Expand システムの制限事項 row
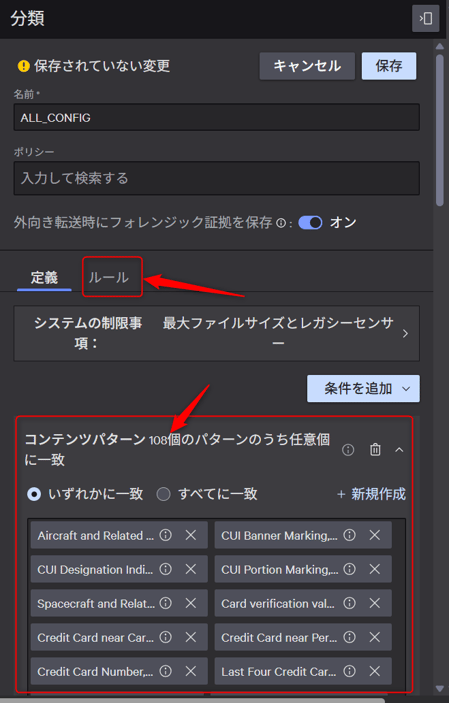Viewport: 449px width, 703px height. click(217, 334)
